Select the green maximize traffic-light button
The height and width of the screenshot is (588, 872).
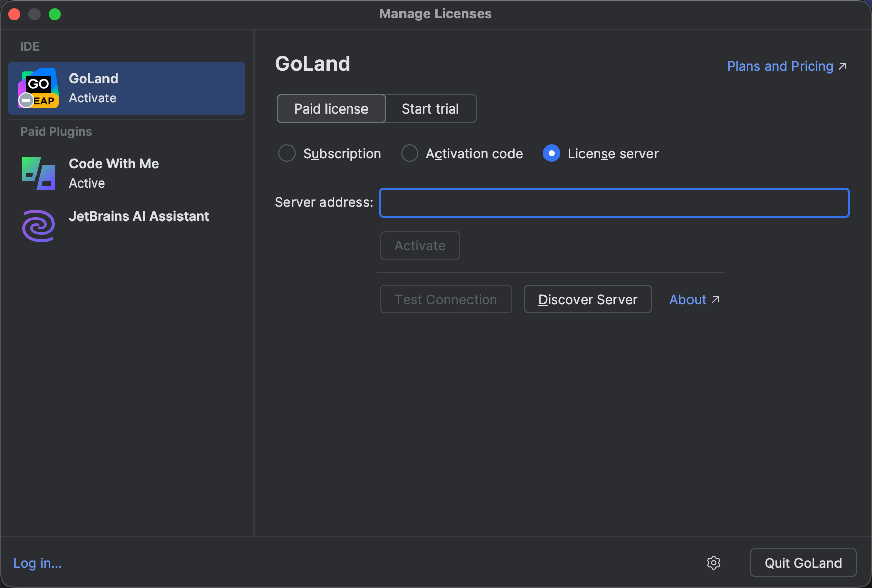55,14
